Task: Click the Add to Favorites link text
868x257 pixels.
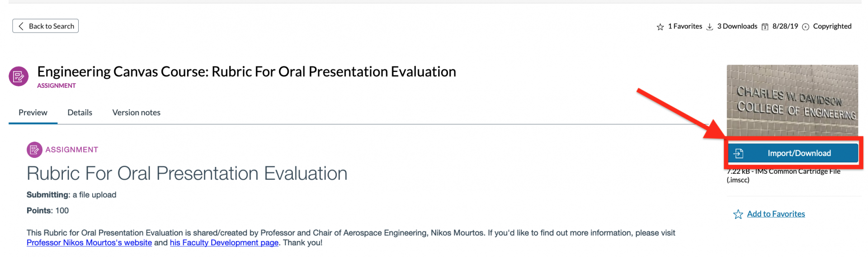Action: [x=776, y=214]
